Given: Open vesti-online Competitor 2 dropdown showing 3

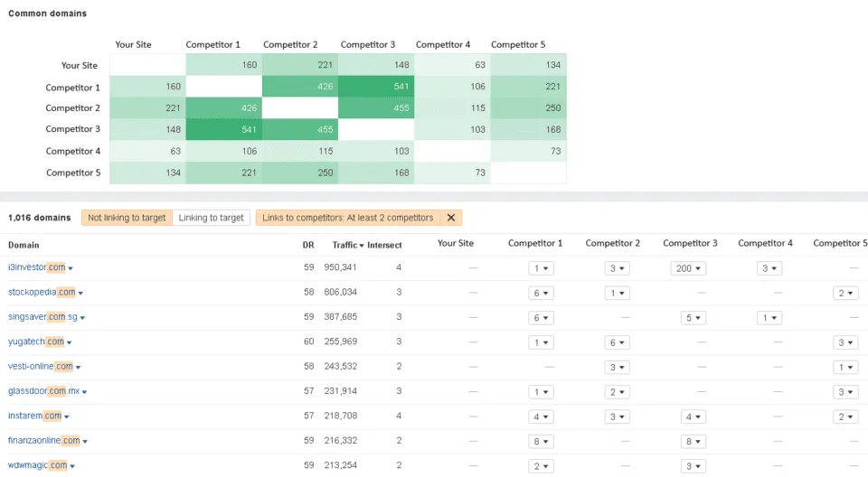Looking at the screenshot, I should click(617, 368).
